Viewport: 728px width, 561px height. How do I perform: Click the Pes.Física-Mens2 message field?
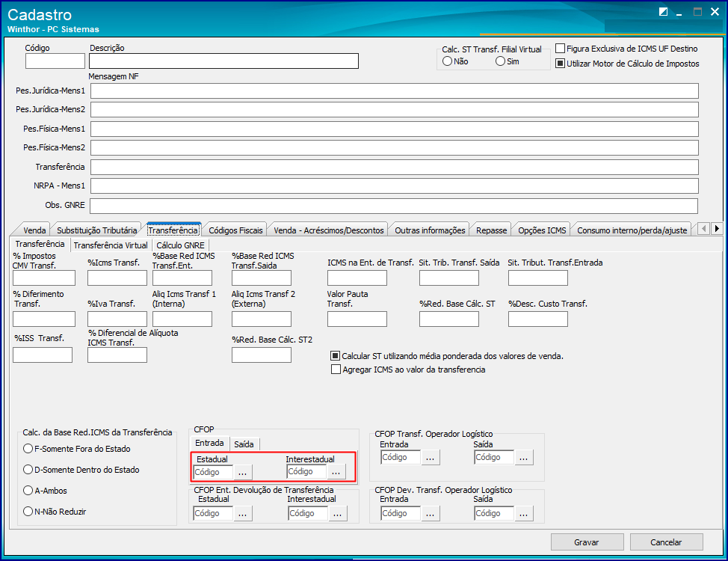[x=395, y=148]
